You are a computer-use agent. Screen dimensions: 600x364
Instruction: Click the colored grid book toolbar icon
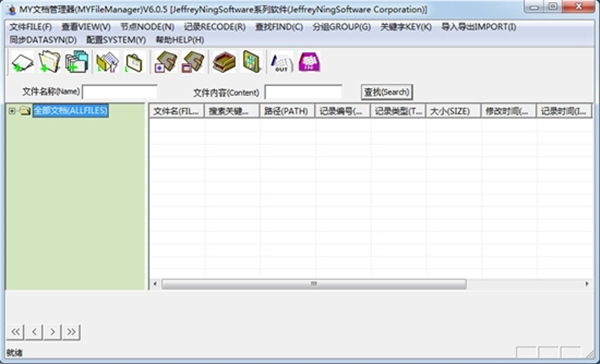tap(251, 62)
